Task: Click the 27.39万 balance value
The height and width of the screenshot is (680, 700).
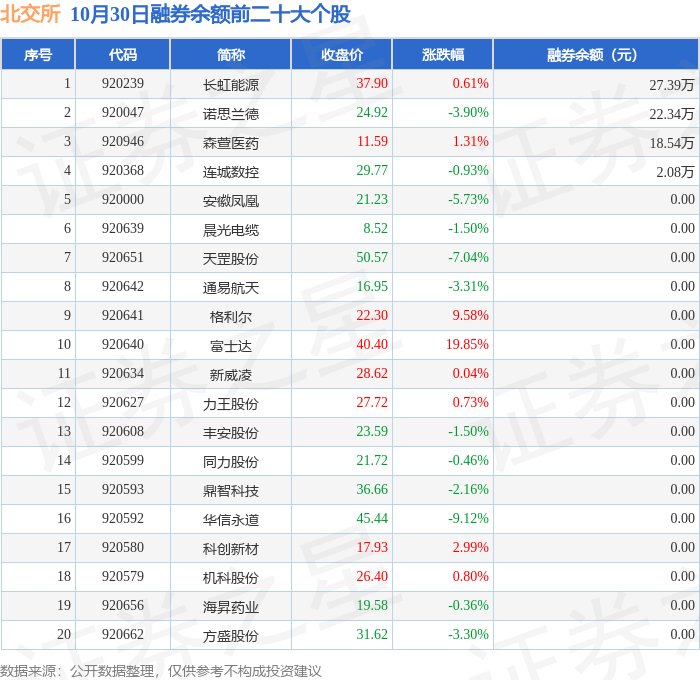Action: click(x=672, y=85)
